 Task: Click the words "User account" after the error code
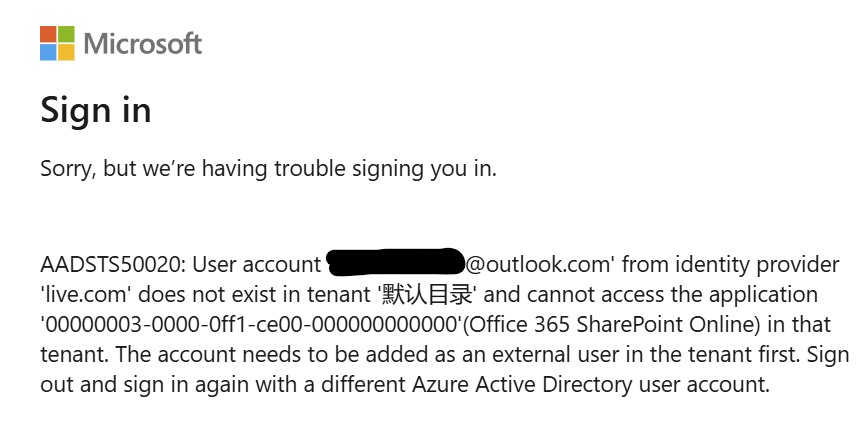pos(256,264)
